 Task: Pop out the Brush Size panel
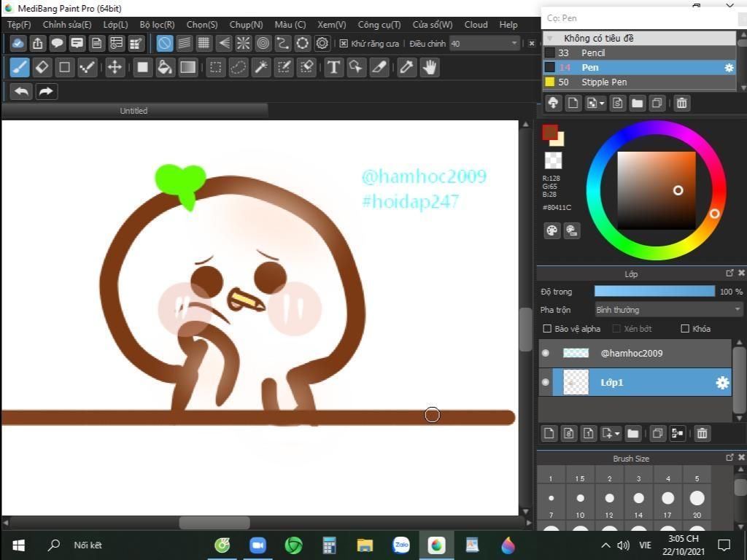point(729,458)
